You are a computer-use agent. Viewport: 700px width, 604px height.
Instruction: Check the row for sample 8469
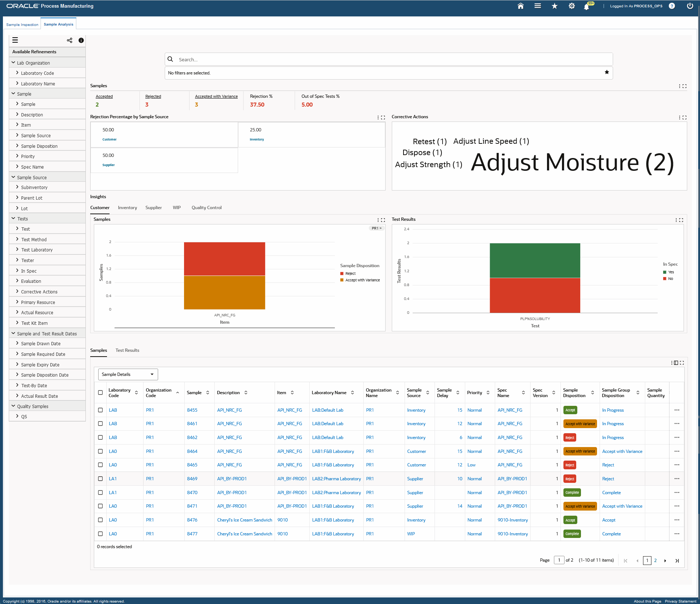click(x=100, y=478)
